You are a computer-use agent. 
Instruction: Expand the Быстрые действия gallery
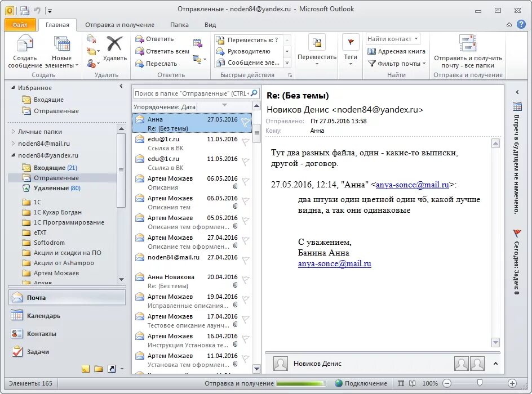(x=287, y=62)
